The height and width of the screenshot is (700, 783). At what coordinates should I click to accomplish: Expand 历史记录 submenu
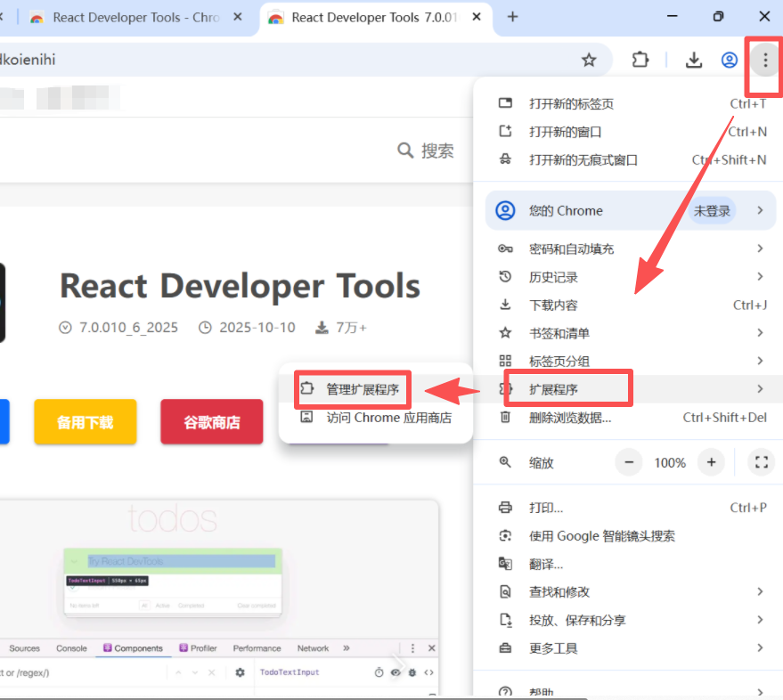click(x=629, y=277)
